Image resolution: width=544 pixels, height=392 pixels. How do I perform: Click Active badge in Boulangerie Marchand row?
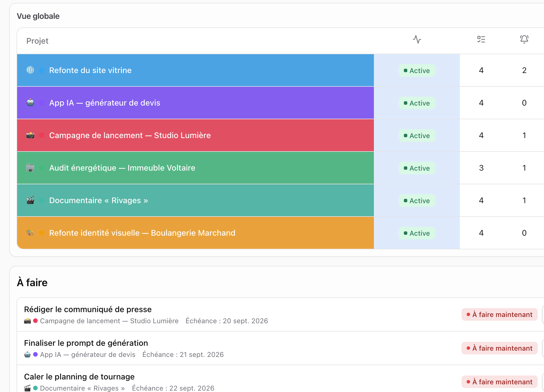pos(417,233)
